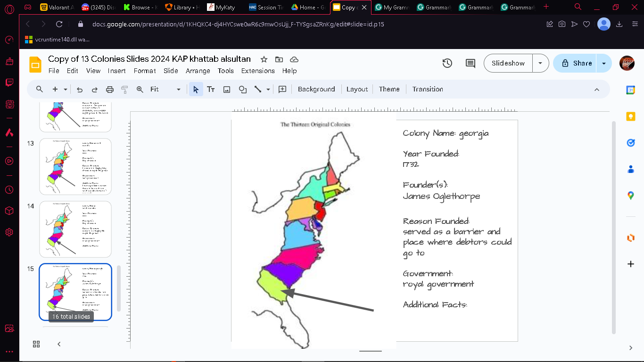
Task: Click the Print icon
Action: point(110,89)
